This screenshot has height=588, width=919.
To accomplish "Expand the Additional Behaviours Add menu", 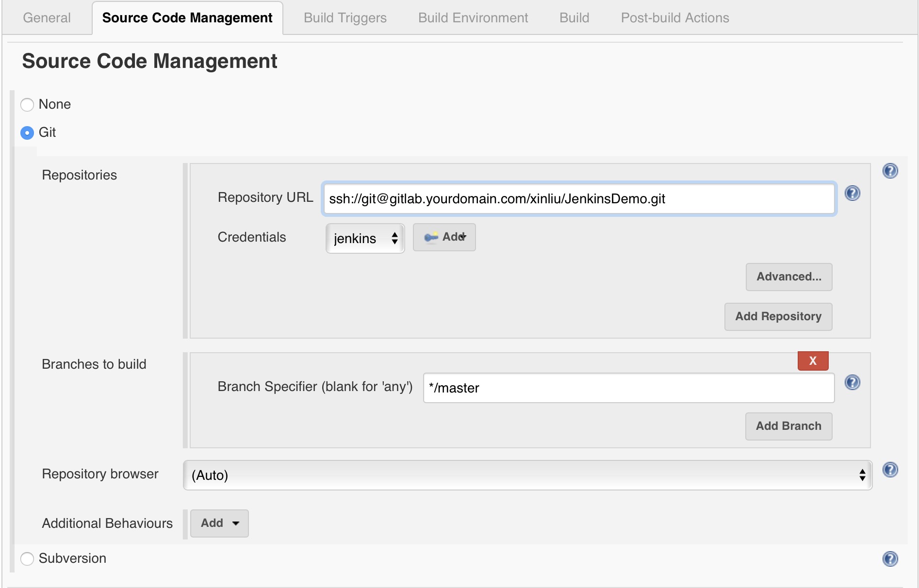I will click(219, 523).
